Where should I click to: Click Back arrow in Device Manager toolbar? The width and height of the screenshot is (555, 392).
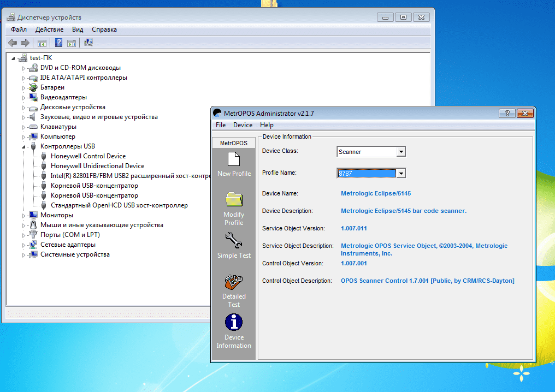point(13,43)
